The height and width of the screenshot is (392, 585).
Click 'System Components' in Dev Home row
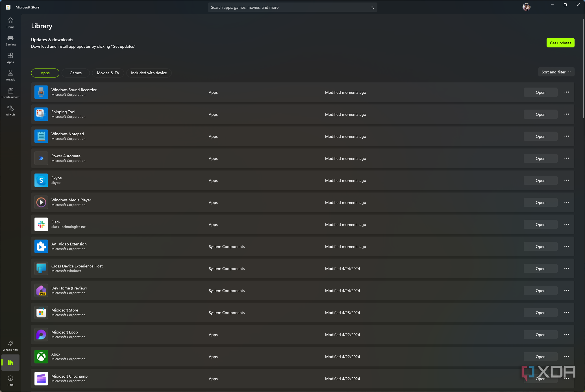(x=227, y=291)
